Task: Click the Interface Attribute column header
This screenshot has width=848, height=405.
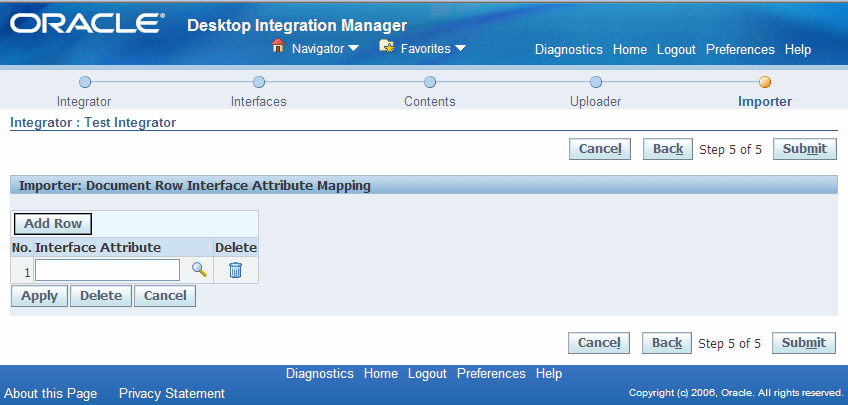Action: tap(98, 248)
